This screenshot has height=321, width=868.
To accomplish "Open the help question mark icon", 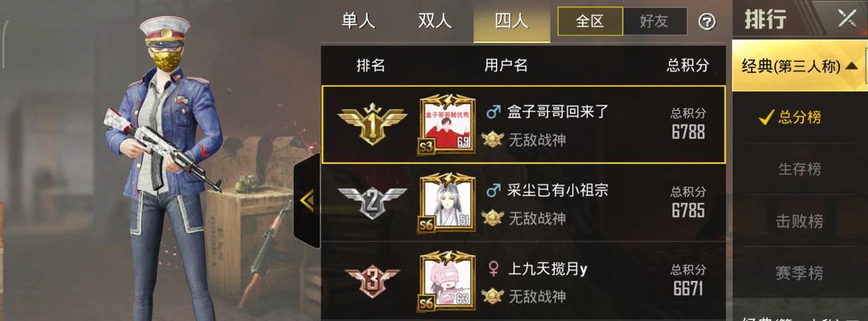I will pyautogui.click(x=707, y=22).
